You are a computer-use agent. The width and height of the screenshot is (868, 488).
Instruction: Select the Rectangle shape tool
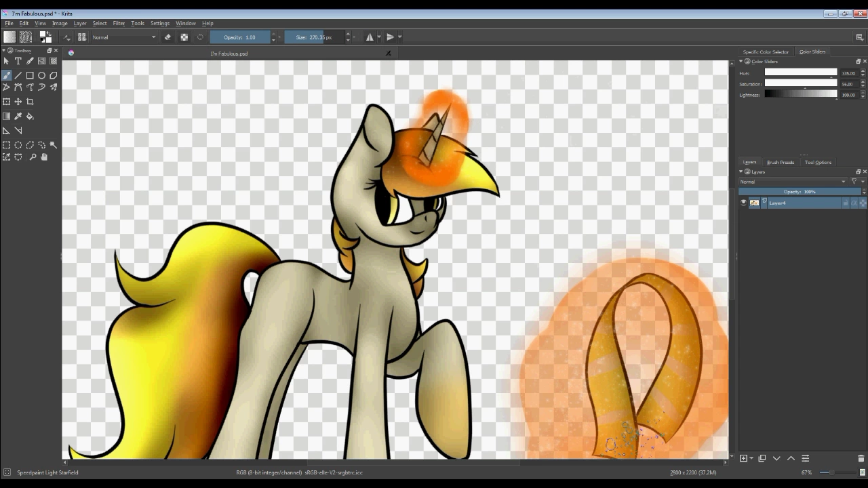click(x=30, y=75)
